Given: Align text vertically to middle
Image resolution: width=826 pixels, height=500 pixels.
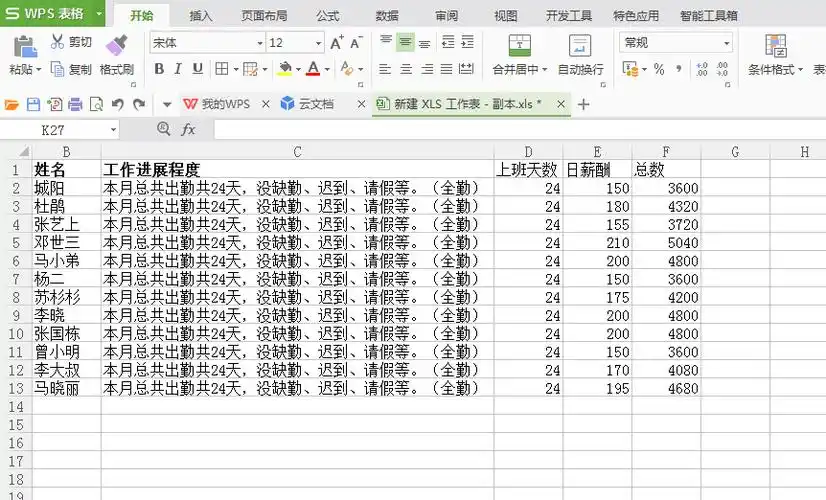Looking at the screenshot, I should point(405,42).
